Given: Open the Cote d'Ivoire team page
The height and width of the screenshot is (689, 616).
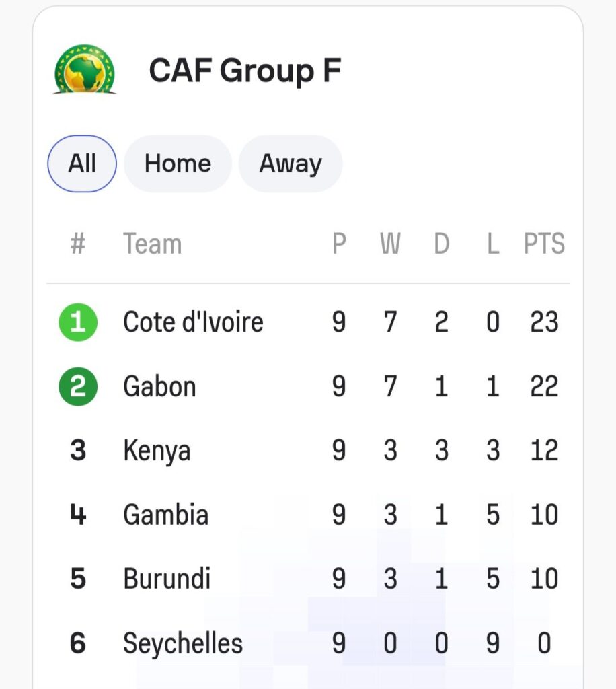Looking at the screenshot, I should point(193,322).
